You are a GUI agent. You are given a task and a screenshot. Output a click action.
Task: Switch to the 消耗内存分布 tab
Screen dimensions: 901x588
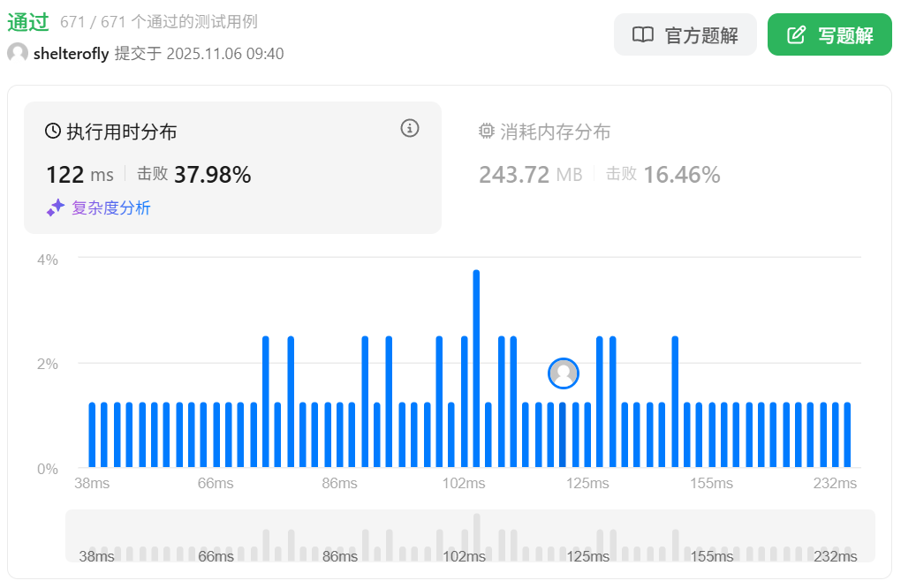coord(555,132)
